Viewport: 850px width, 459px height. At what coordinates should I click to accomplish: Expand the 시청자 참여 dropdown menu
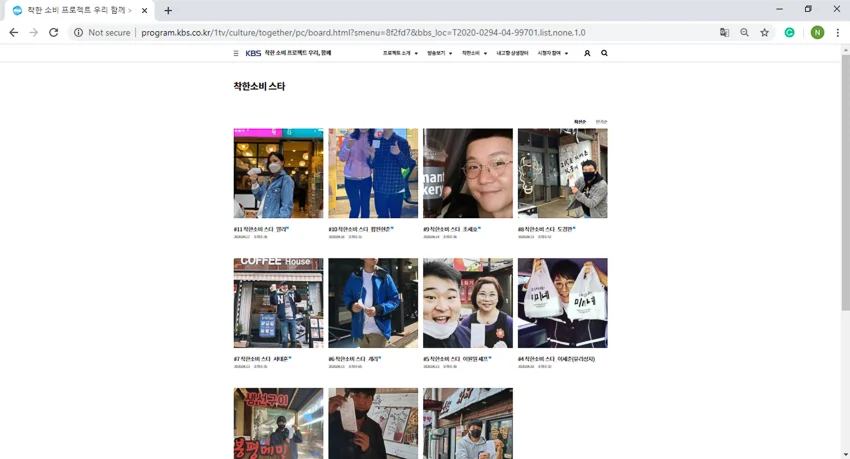552,53
